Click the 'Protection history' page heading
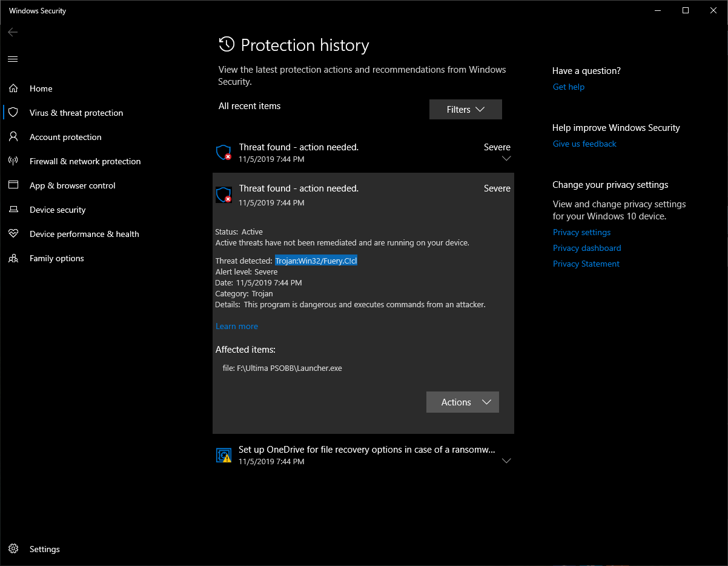This screenshot has height=566, width=728. [x=305, y=45]
